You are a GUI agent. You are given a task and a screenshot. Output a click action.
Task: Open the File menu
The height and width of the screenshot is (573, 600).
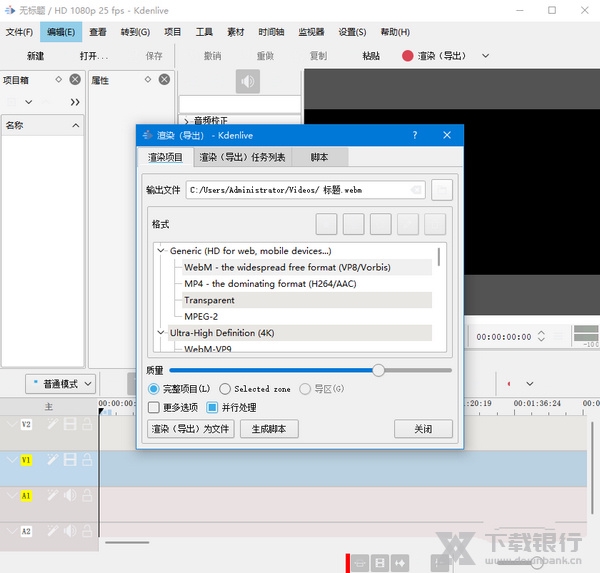pyautogui.click(x=19, y=32)
